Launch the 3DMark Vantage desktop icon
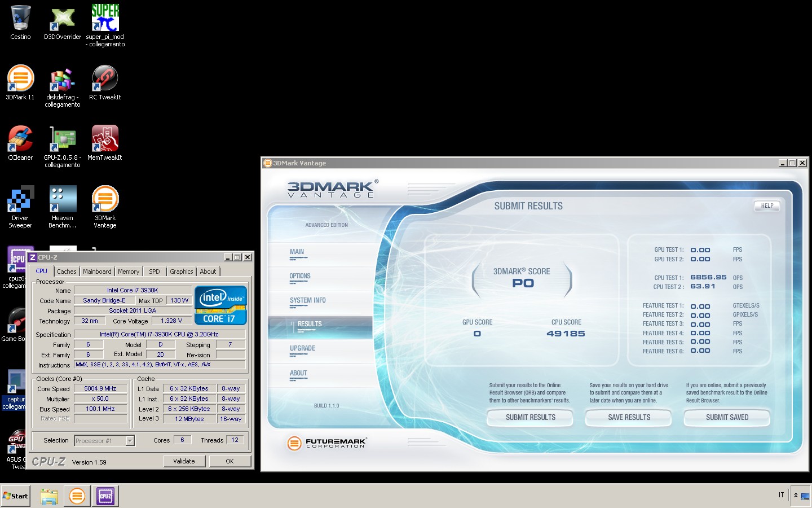The width and height of the screenshot is (812, 508). 105,199
